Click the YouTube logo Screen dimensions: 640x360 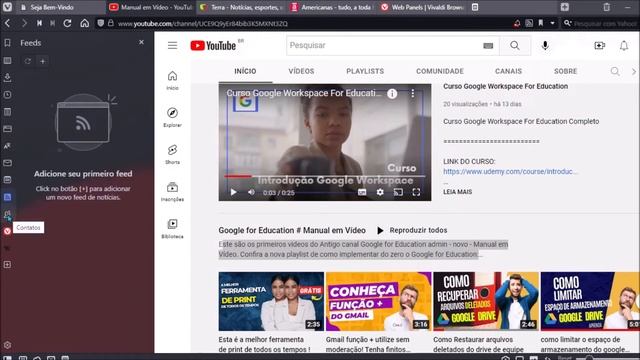point(213,45)
